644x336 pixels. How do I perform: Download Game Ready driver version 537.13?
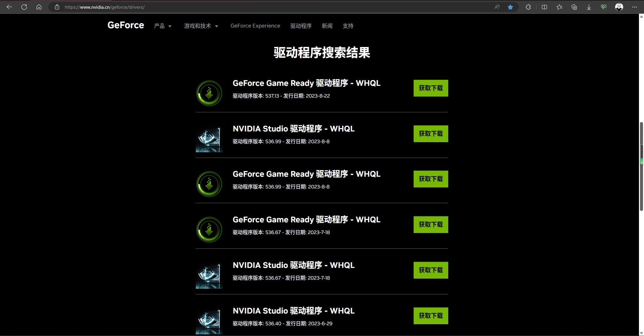point(431,88)
